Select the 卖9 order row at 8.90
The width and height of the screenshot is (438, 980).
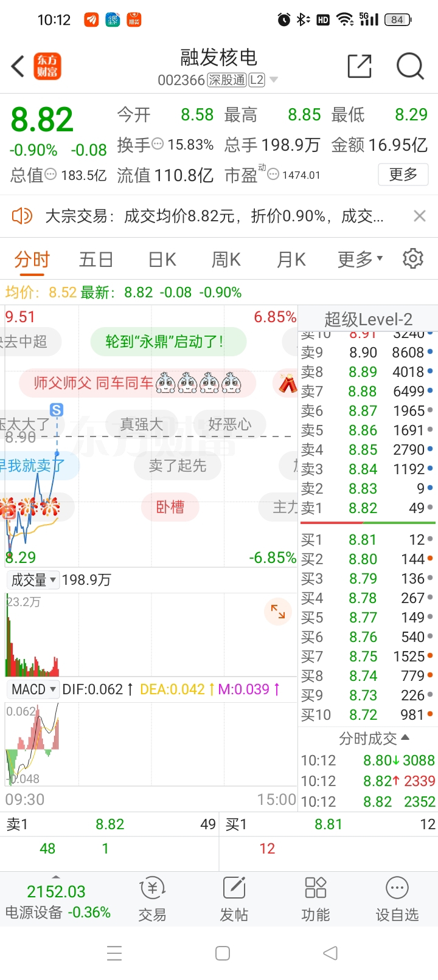367,353
